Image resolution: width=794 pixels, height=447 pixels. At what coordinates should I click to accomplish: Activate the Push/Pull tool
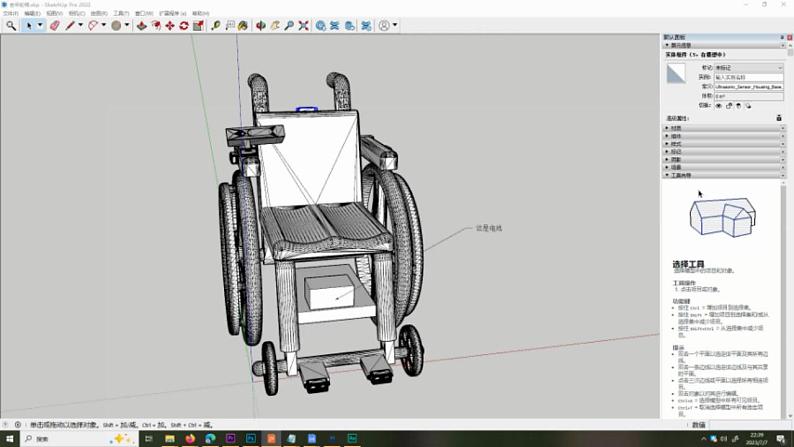[141, 25]
